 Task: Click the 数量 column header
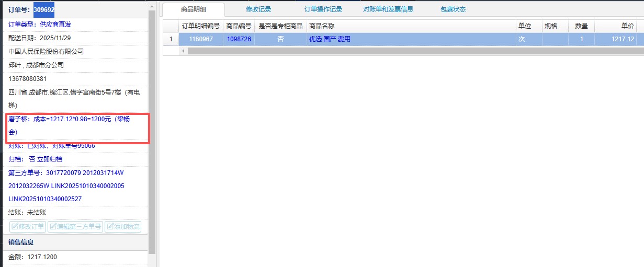[x=581, y=26]
